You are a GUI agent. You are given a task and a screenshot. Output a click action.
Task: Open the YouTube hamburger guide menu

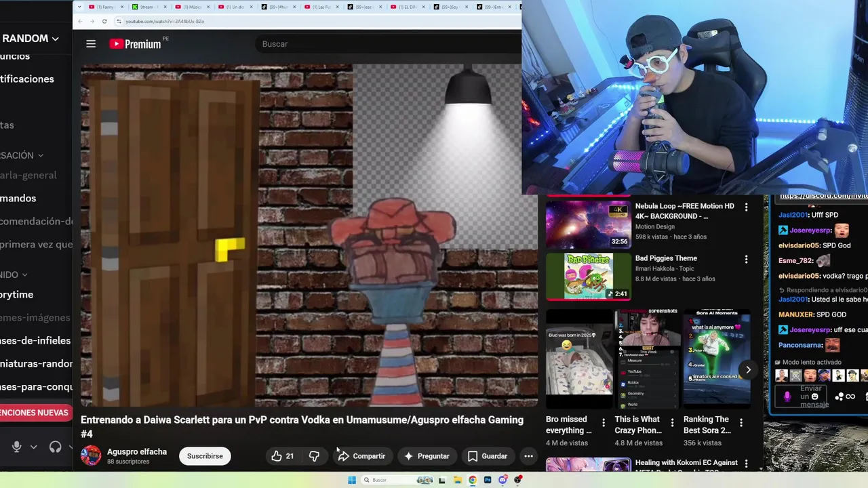coord(91,44)
